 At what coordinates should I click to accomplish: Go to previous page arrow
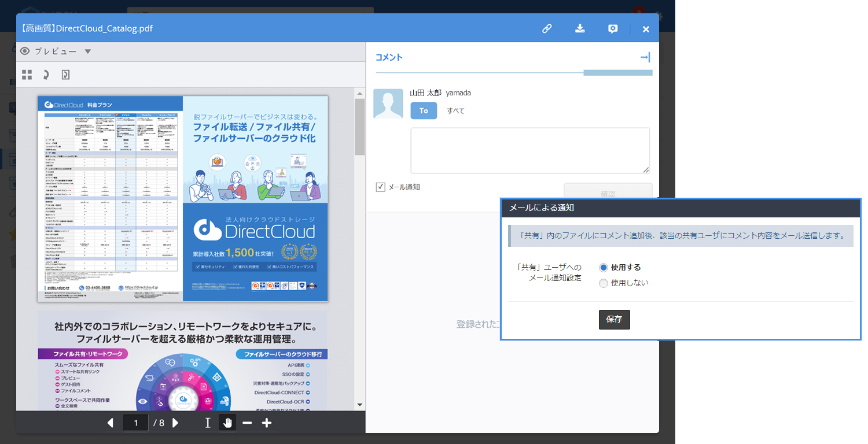(111, 423)
